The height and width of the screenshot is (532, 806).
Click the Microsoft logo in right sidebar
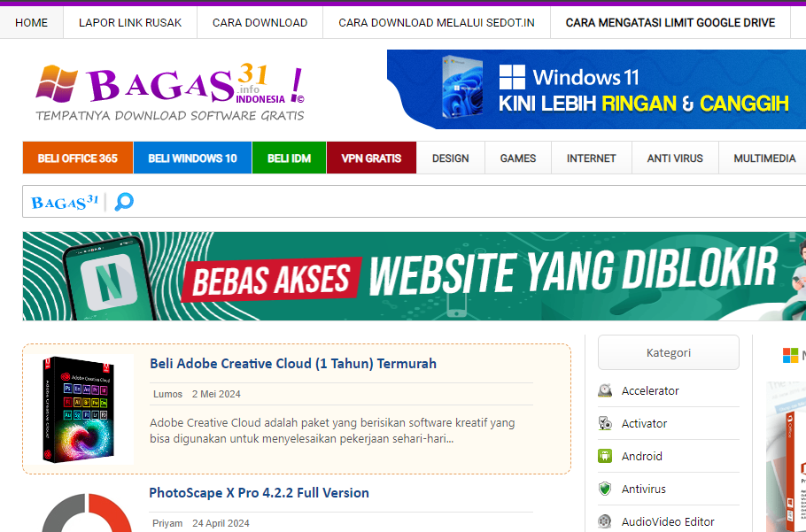tap(790, 355)
